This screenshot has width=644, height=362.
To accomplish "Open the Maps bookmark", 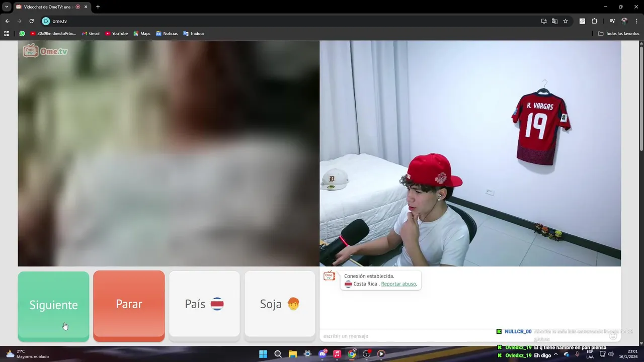I will (142, 34).
